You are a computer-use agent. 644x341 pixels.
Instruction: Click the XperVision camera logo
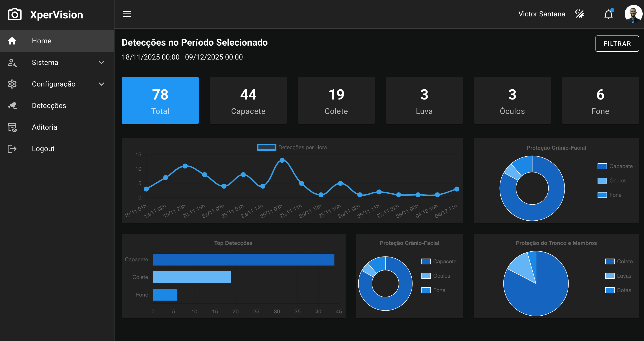click(x=15, y=15)
